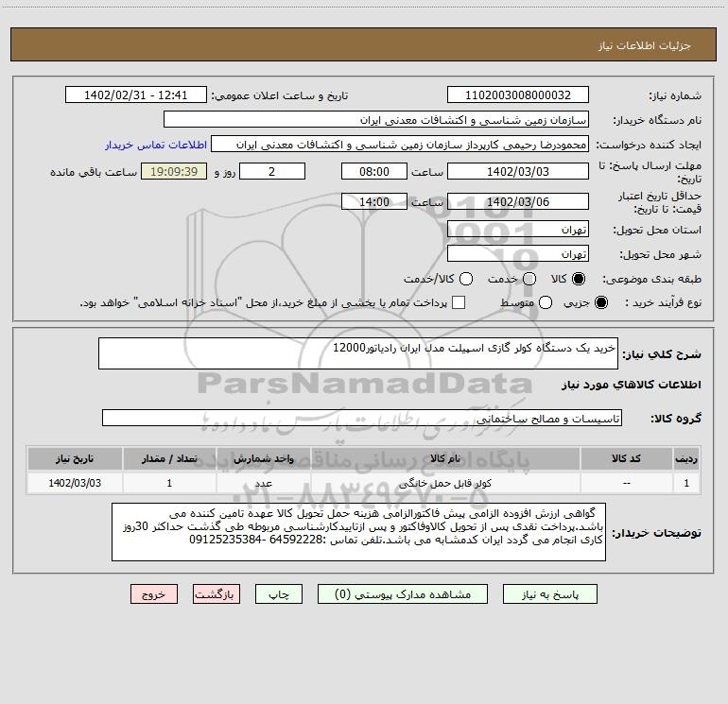Image resolution: width=728 pixels, height=704 pixels.
Task: Click the cell کولر قابل حمل خانگی
Action: click(445, 483)
